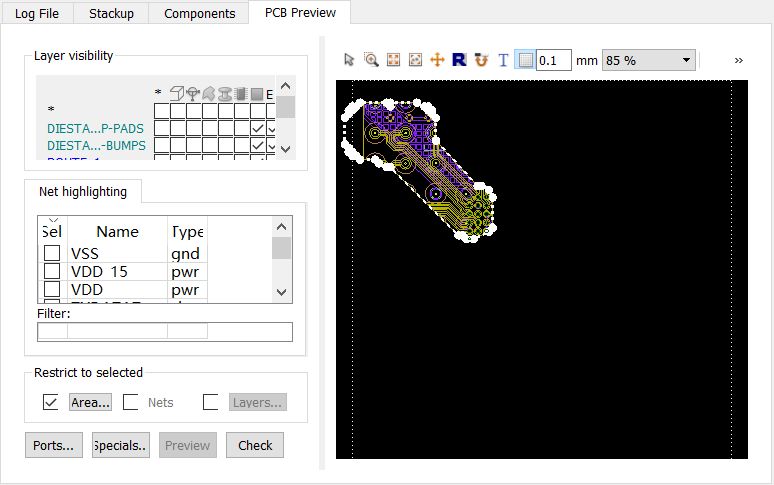This screenshot has height=485, width=774.
Task: Switch to the Components tab
Action: coord(199,13)
